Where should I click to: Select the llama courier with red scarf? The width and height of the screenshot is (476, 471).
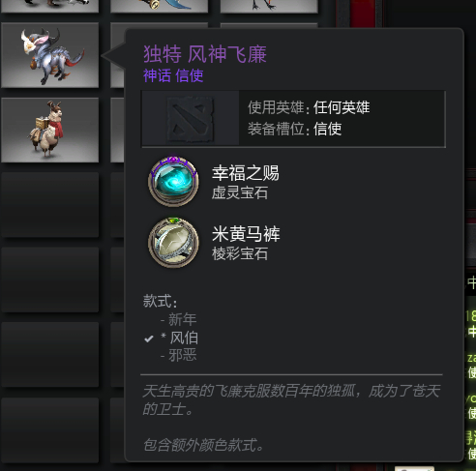50,130
